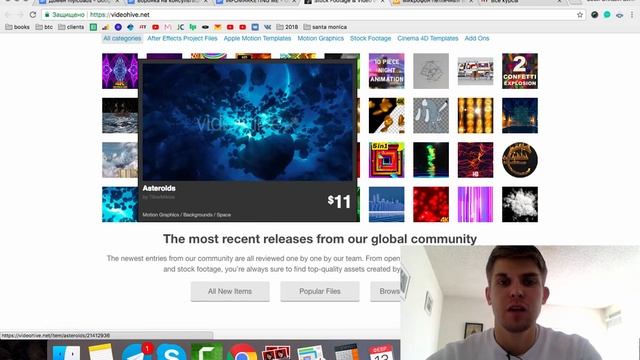Open the clients bookmark folder
Screen dimensions: 640x360
(x=71, y=27)
